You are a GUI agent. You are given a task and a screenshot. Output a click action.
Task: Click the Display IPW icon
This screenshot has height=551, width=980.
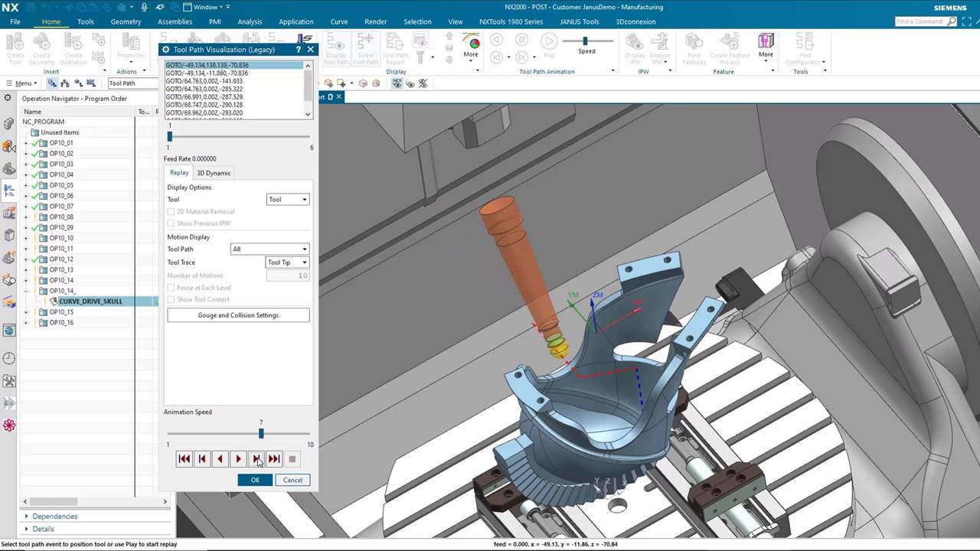[x=635, y=47]
